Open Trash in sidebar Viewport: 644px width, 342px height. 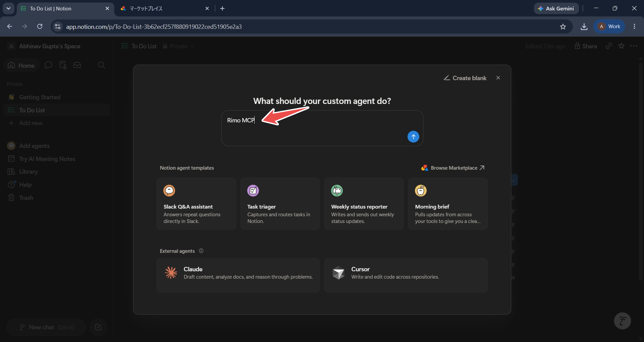[56, 198]
